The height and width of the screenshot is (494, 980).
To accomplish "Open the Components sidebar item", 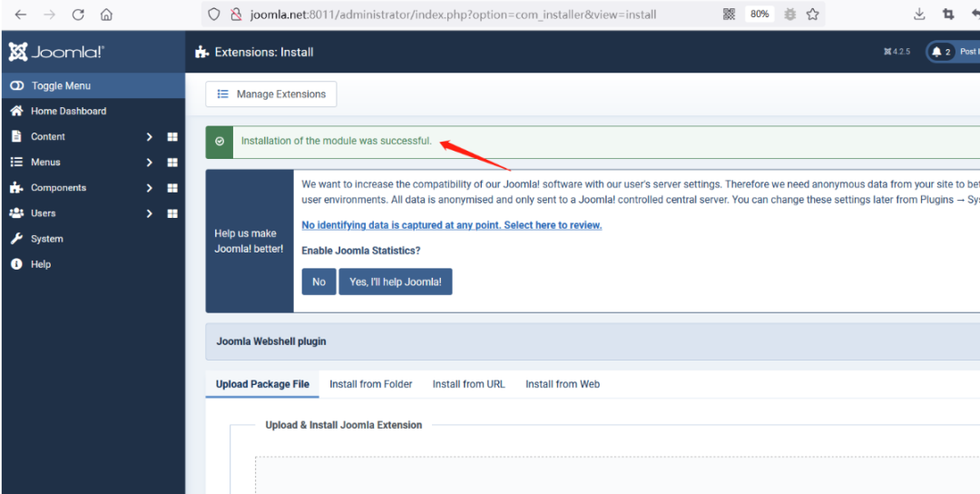I will coord(59,188).
